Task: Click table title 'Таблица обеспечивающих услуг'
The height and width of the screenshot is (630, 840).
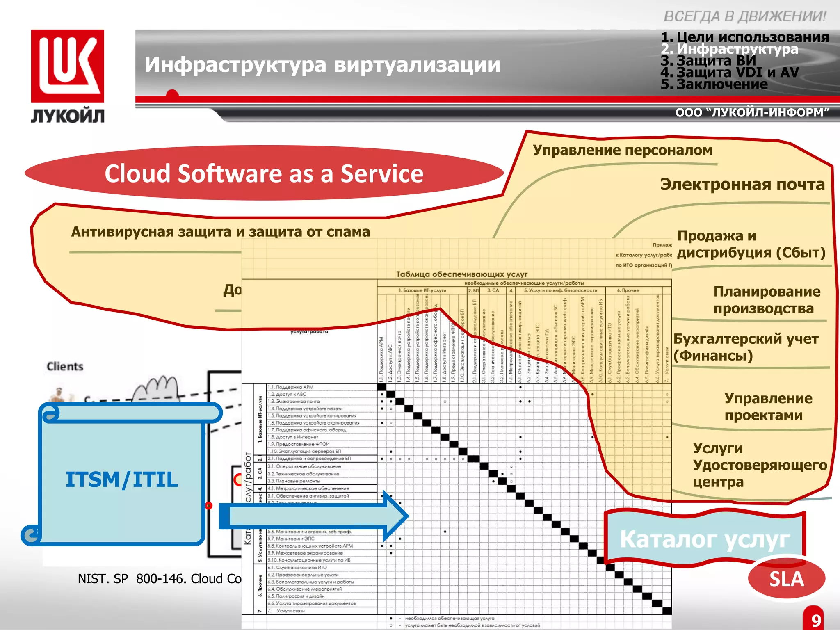Action: pos(462,274)
